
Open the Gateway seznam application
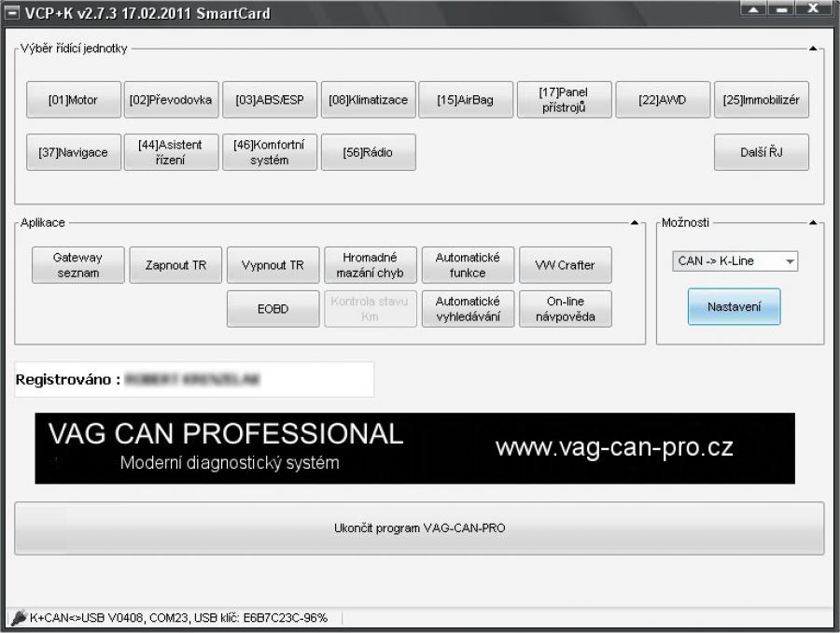click(x=78, y=265)
